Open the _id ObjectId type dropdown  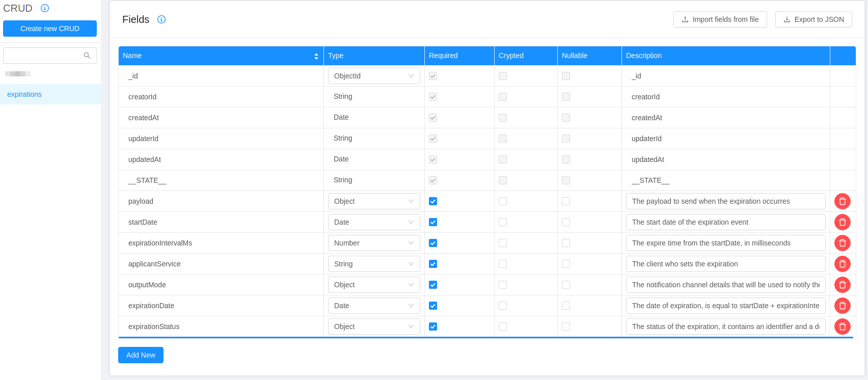(x=373, y=76)
